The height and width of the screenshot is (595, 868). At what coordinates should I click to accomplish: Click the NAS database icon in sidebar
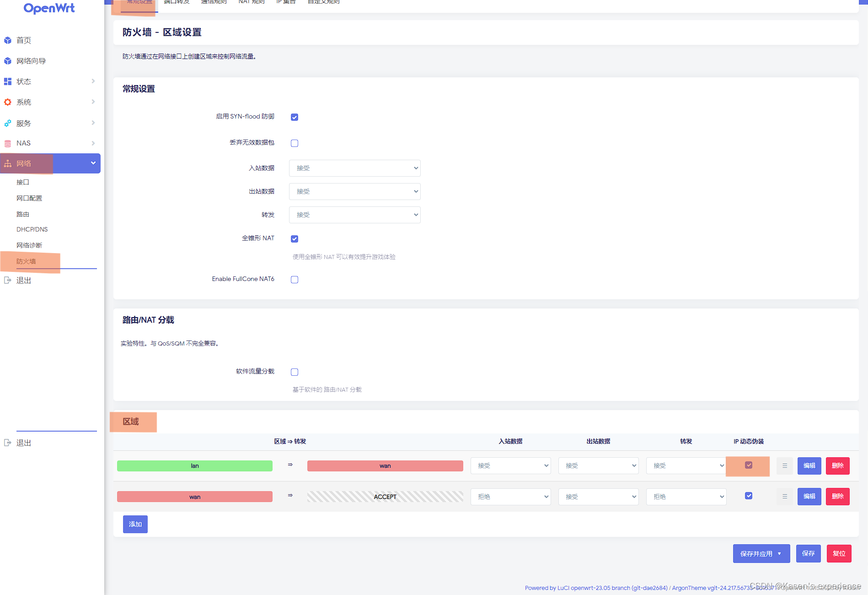click(8, 143)
